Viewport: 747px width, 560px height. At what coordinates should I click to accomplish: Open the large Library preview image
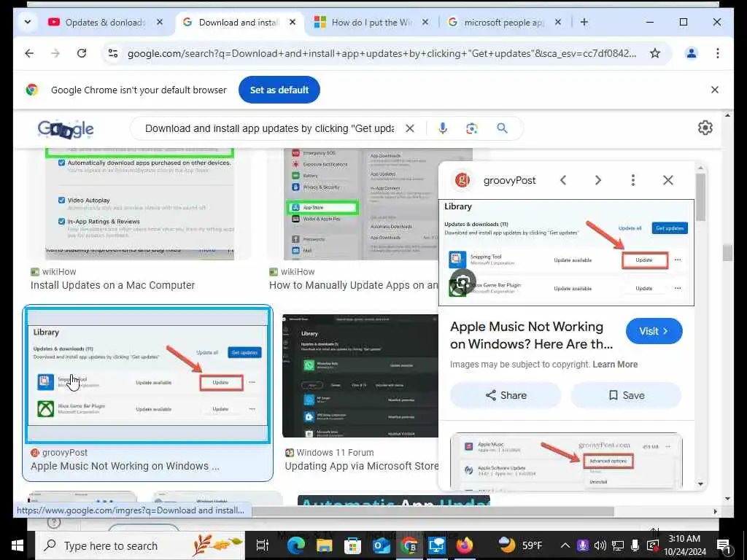pyautogui.click(x=566, y=252)
